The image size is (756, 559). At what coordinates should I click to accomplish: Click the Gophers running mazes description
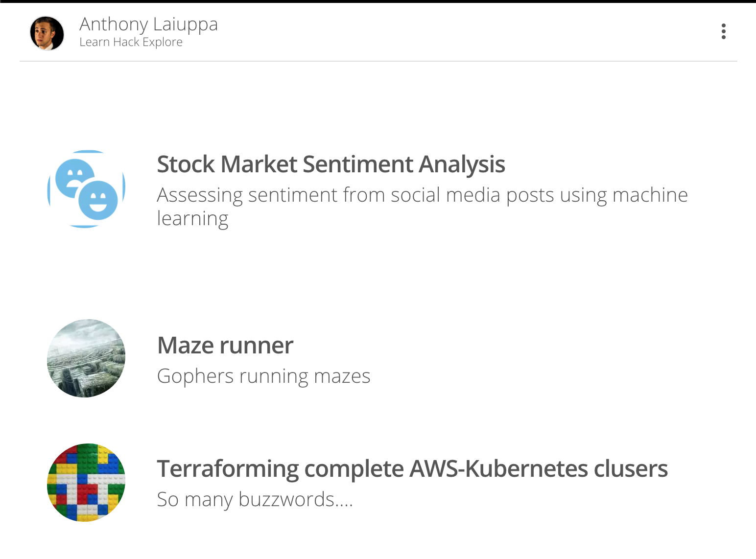click(x=263, y=376)
